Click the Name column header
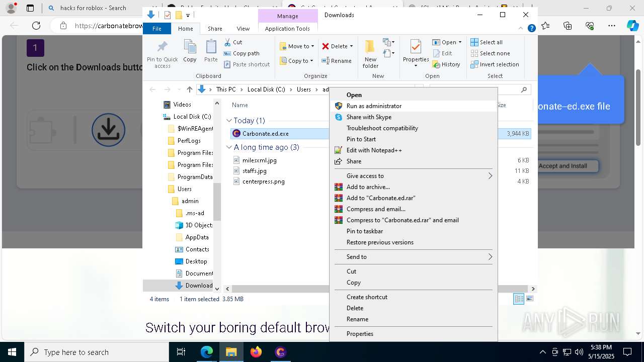The height and width of the screenshot is (362, 644). coord(240,105)
